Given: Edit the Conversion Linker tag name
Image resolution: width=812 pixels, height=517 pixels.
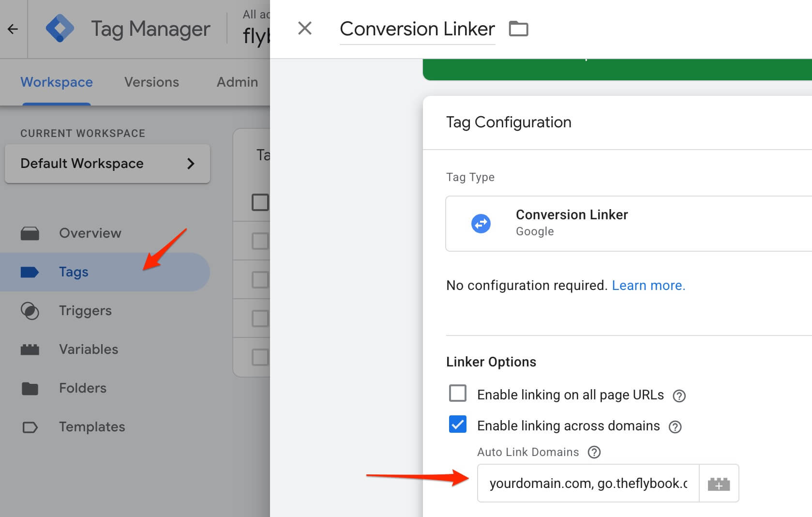Looking at the screenshot, I should pyautogui.click(x=417, y=29).
